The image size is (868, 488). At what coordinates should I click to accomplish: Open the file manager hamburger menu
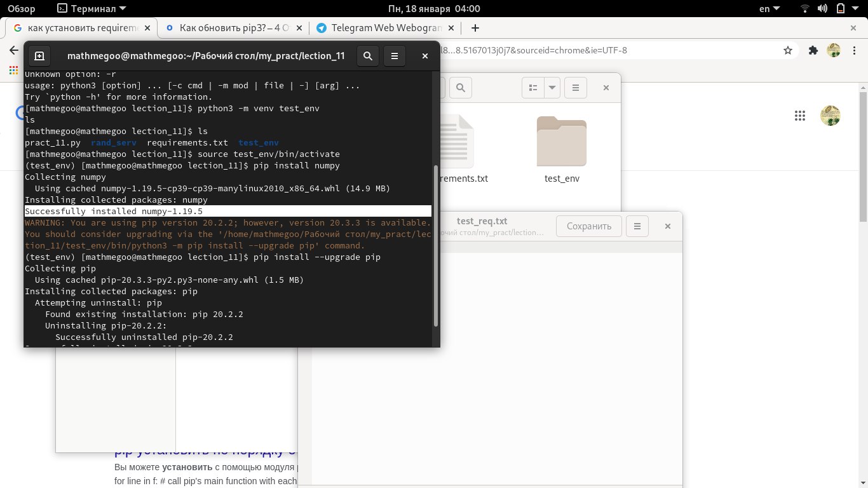coord(576,88)
